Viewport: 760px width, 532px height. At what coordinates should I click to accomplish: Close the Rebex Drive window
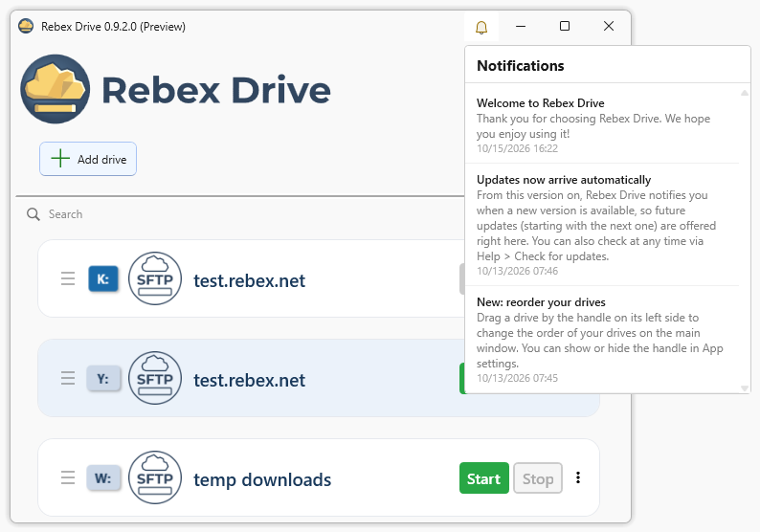[x=609, y=26]
